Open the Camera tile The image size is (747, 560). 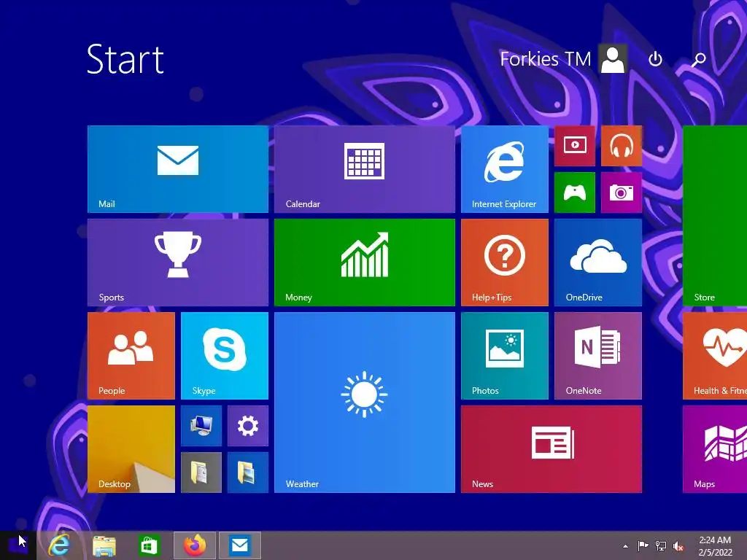(x=622, y=192)
